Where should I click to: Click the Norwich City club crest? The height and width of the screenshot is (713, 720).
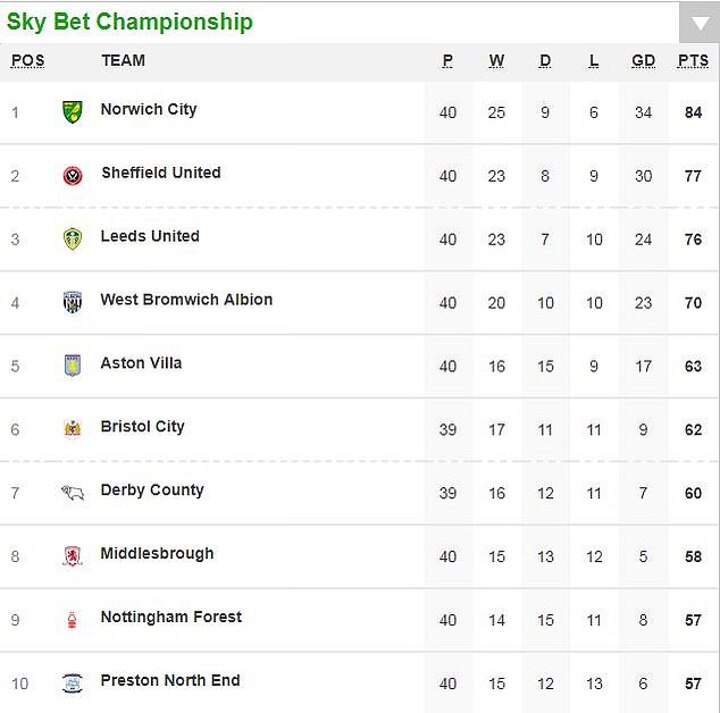point(72,112)
